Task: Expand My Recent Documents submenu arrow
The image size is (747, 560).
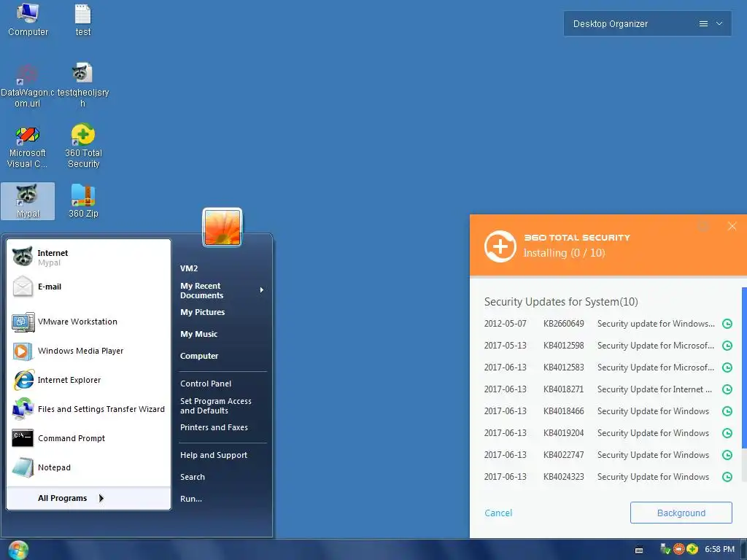Action: pos(262,290)
